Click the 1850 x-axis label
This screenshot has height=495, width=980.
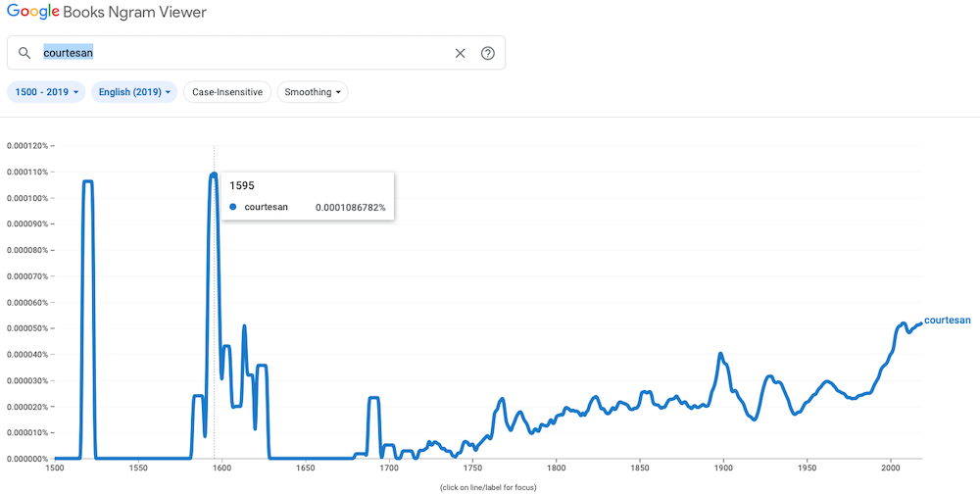click(x=639, y=467)
